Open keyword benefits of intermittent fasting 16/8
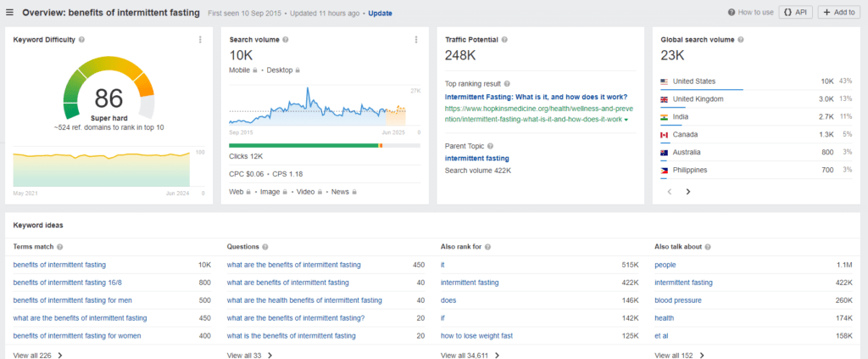 68,283
